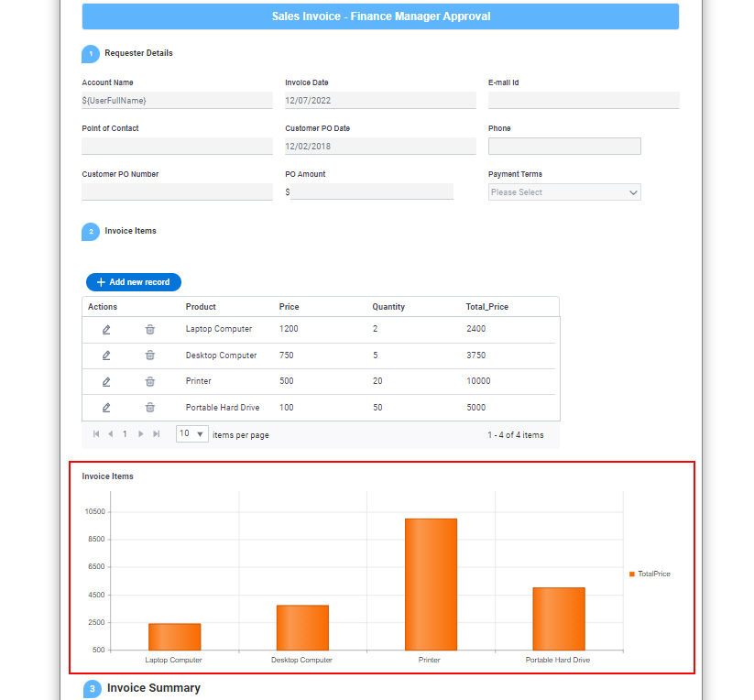The height and width of the screenshot is (700, 754).
Task: Open the Payment Terms dropdown
Action: click(564, 192)
